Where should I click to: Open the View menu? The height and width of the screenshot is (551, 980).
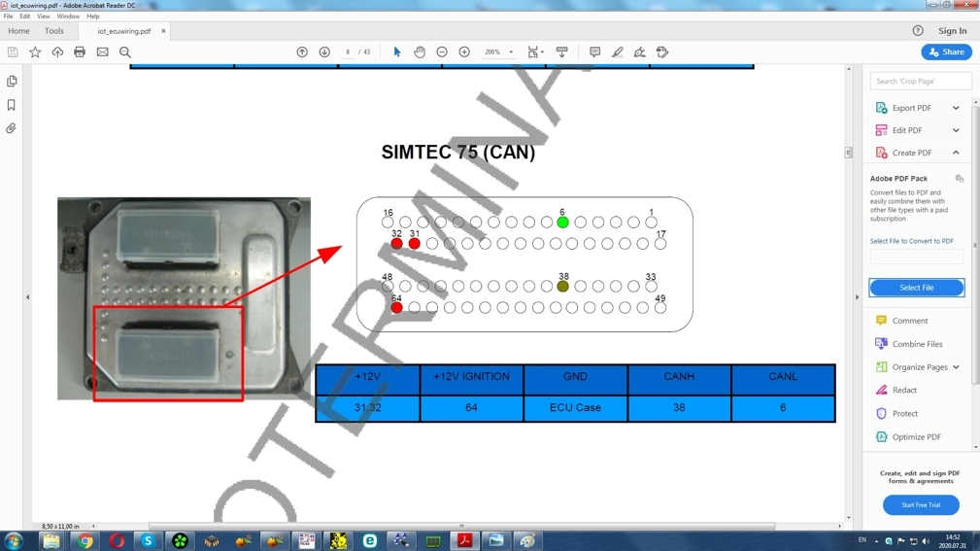click(43, 17)
